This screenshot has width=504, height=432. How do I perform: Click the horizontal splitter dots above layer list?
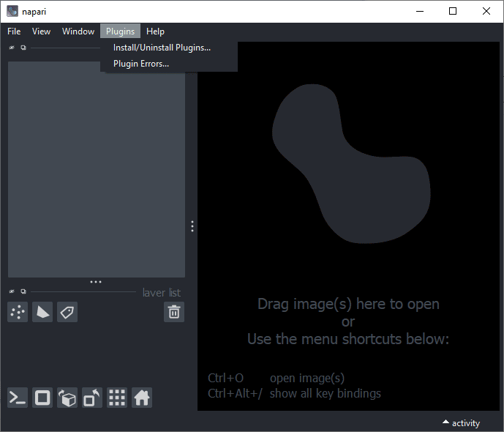pos(96,281)
